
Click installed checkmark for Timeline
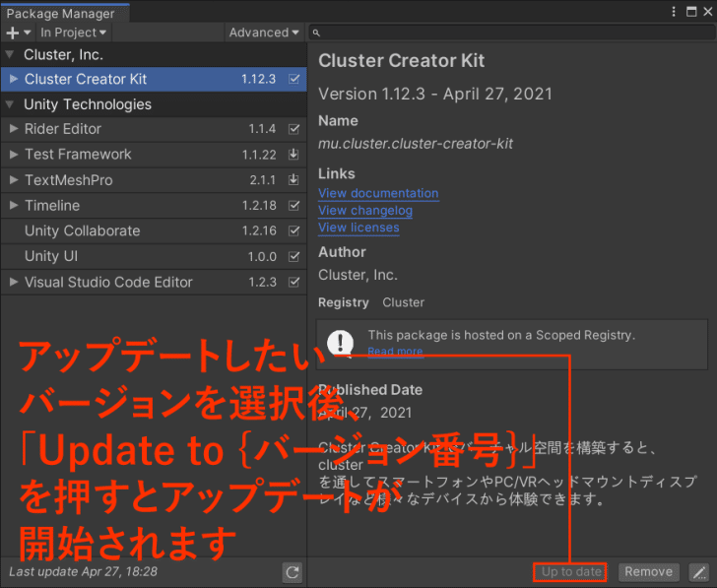(294, 205)
